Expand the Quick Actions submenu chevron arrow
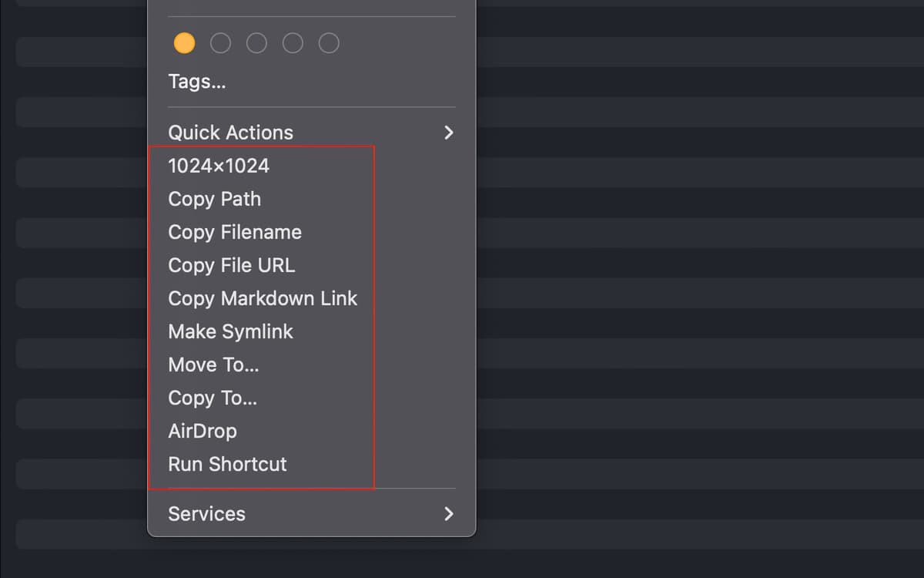 449,133
